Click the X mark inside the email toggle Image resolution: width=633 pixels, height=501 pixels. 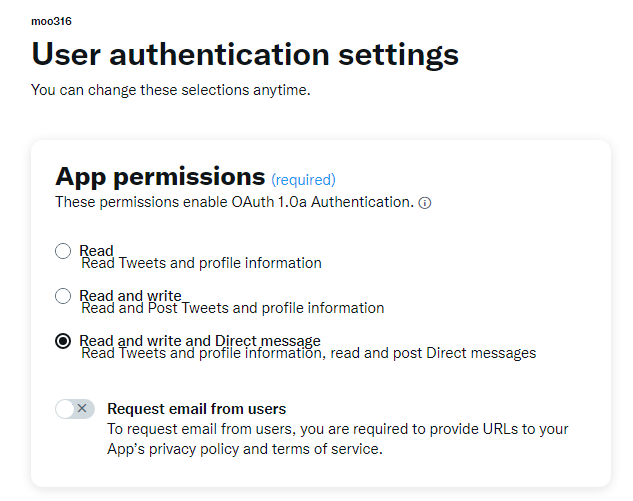[x=82, y=408]
